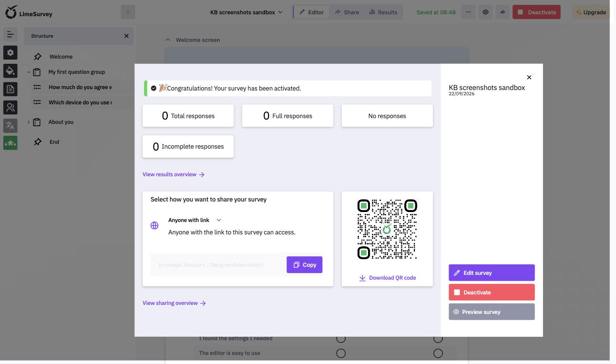Select second radio for The editor is easy to use
The height and width of the screenshot is (364, 616).
438,353
